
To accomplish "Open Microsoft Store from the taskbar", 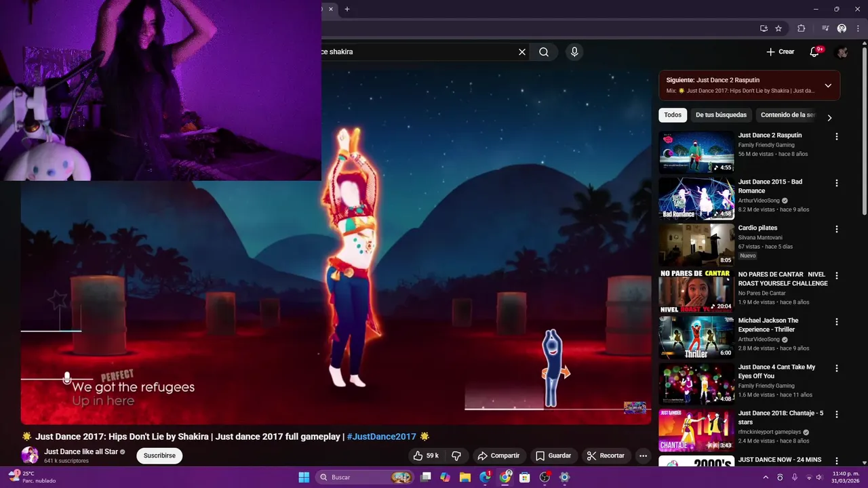I will [x=525, y=477].
